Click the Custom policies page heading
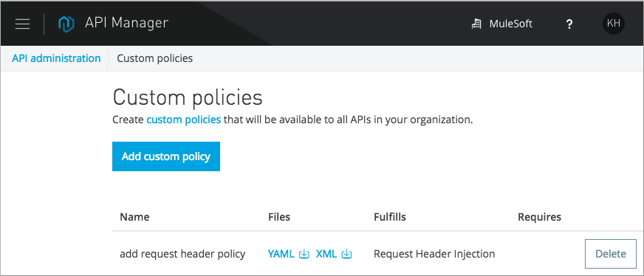 click(188, 97)
